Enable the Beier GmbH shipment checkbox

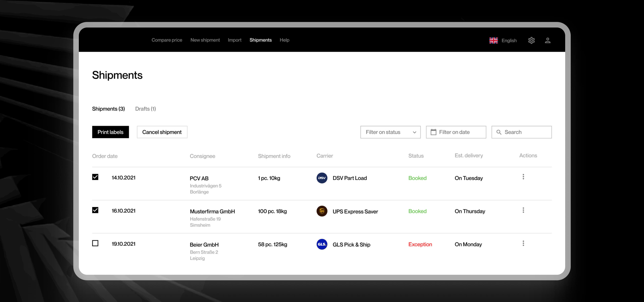click(95, 243)
